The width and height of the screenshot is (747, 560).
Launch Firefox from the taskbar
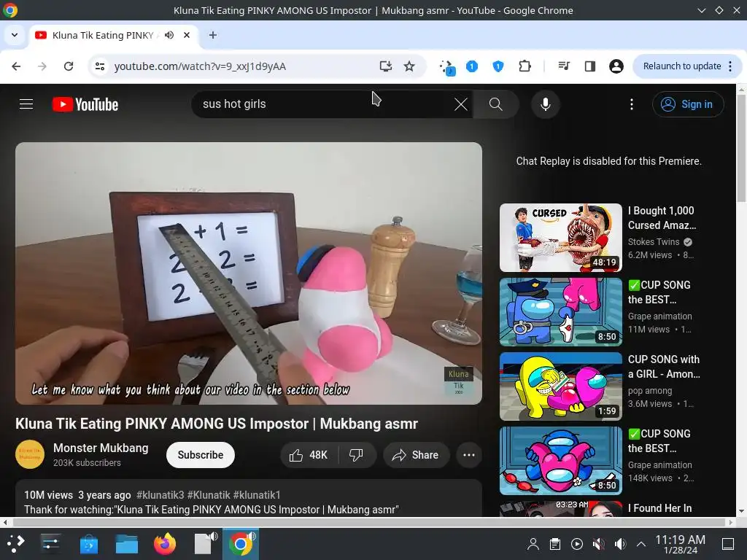(x=165, y=544)
